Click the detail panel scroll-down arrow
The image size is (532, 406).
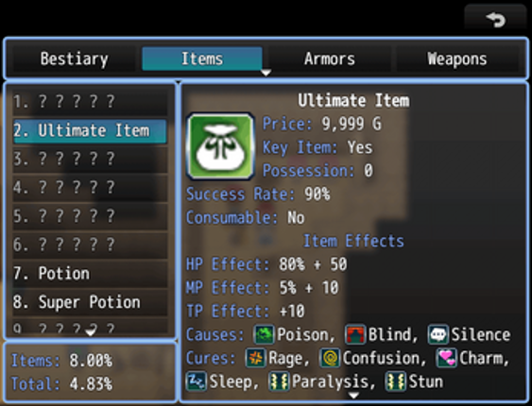[353, 396]
